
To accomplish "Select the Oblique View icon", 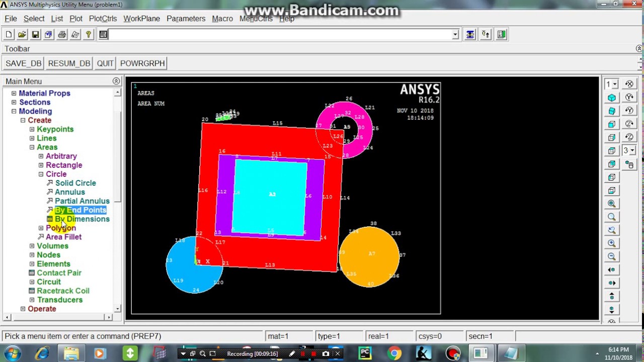I will 612,111.
